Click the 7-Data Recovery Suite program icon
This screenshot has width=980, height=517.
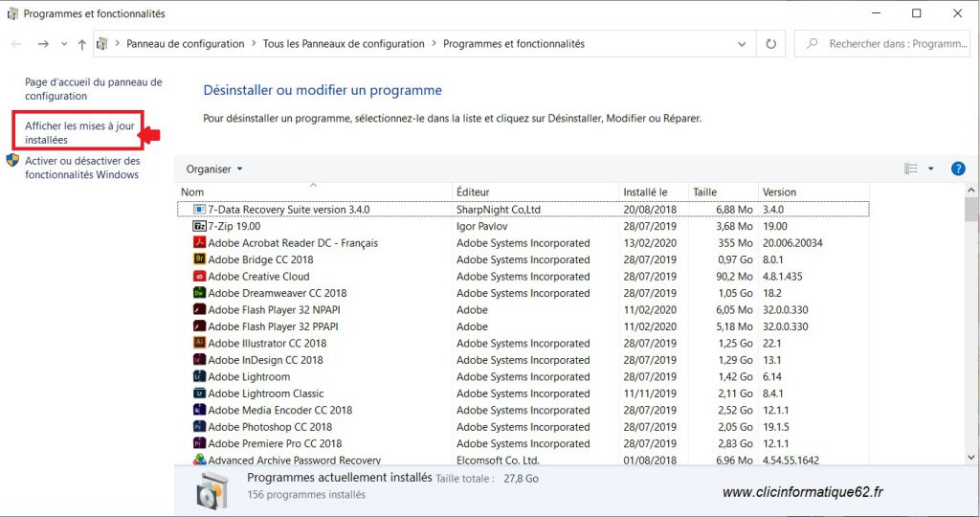[x=199, y=210]
